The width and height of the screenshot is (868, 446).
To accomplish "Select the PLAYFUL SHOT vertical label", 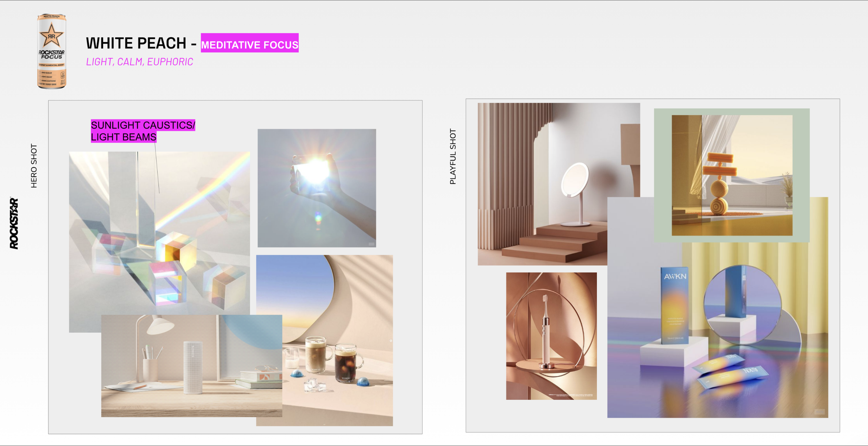I will (453, 156).
